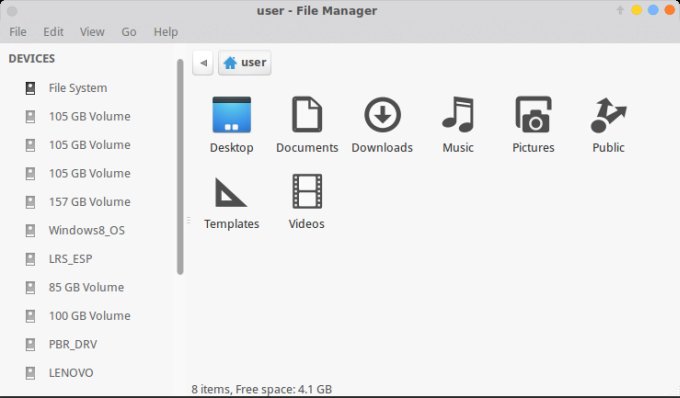680x398 pixels.
Task: Click the 'Desktop' folder label
Action: tap(232, 147)
